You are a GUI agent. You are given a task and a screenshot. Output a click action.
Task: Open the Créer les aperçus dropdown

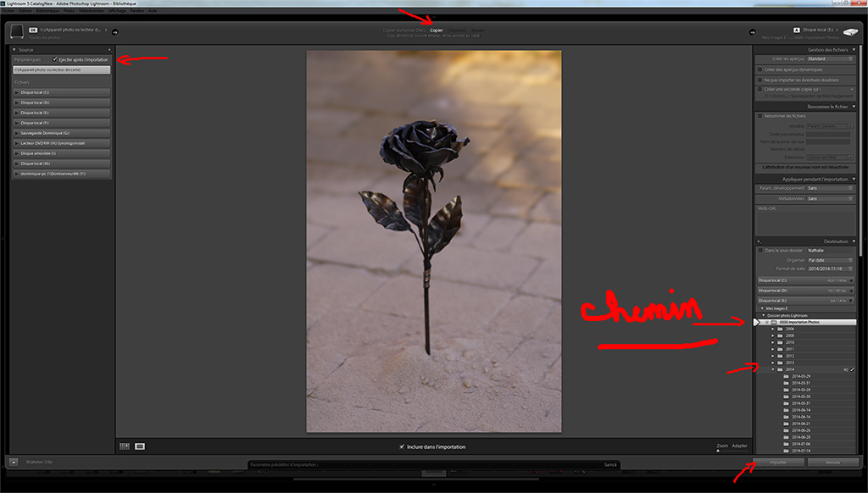(828, 58)
